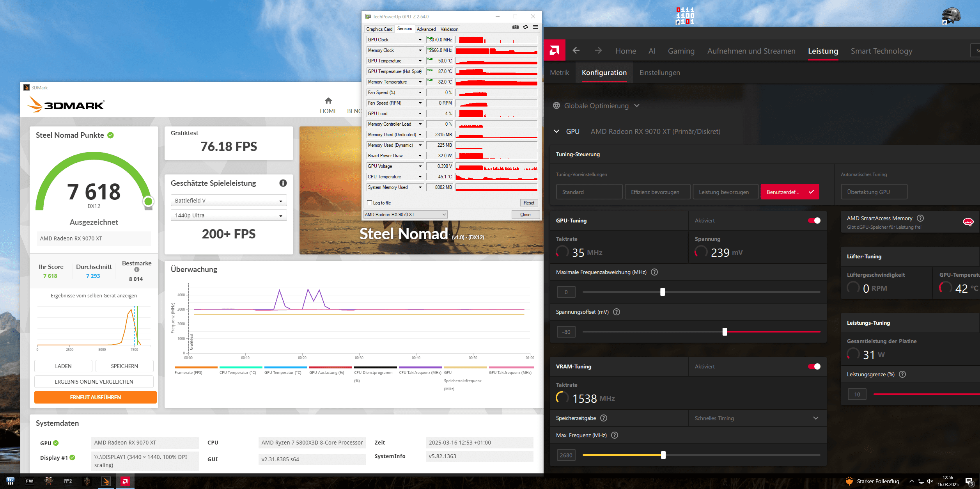Open the helmet desktop shortcut icon
980x489 pixels.
pos(951,16)
